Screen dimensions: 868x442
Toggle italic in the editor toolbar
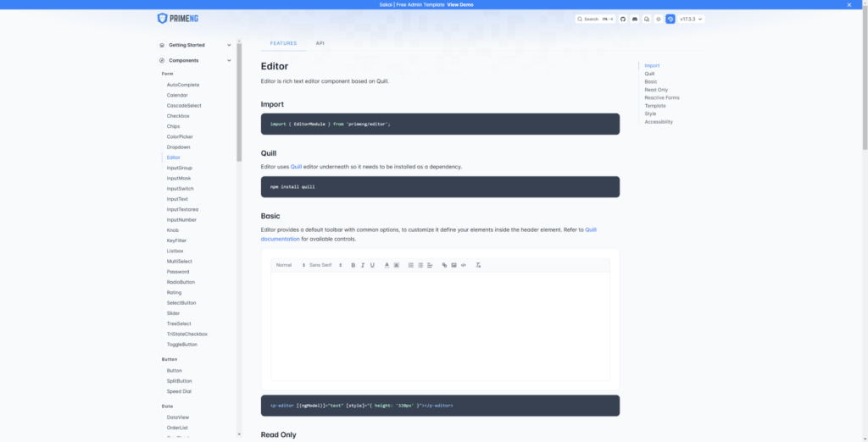click(x=363, y=266)
